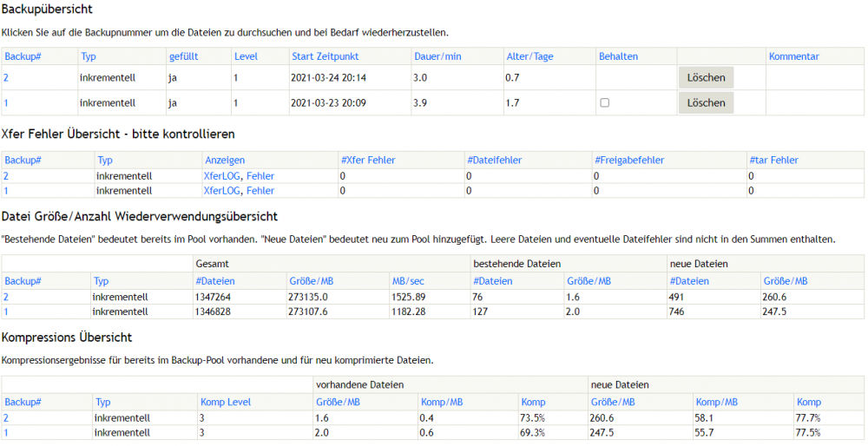The height and width of the screenshot is (446, 868).
Task: Select start time 2021-03-23 20:09
Action: 328,103
